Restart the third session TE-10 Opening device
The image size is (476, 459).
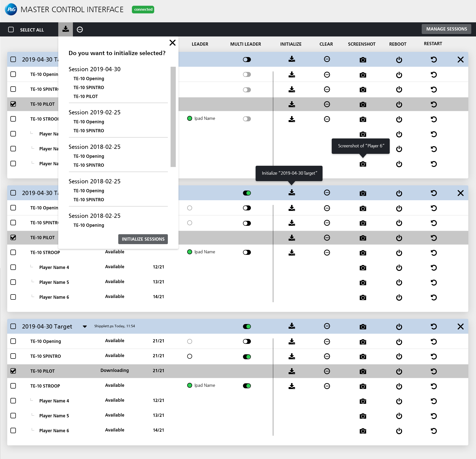tap(434, 342)
